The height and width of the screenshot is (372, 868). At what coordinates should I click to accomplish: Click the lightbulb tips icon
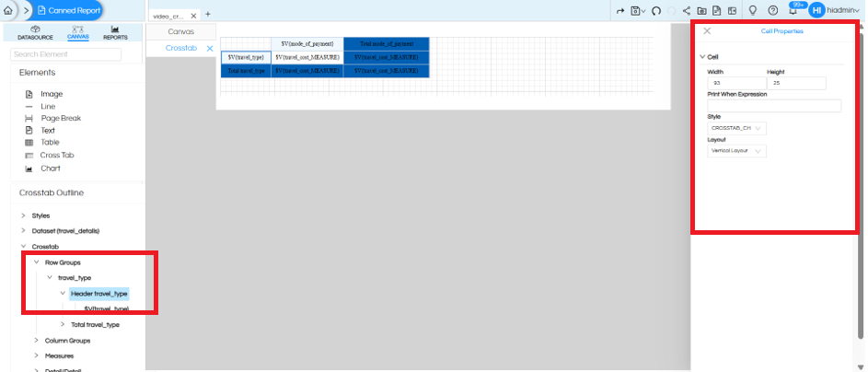pos(752,10)
